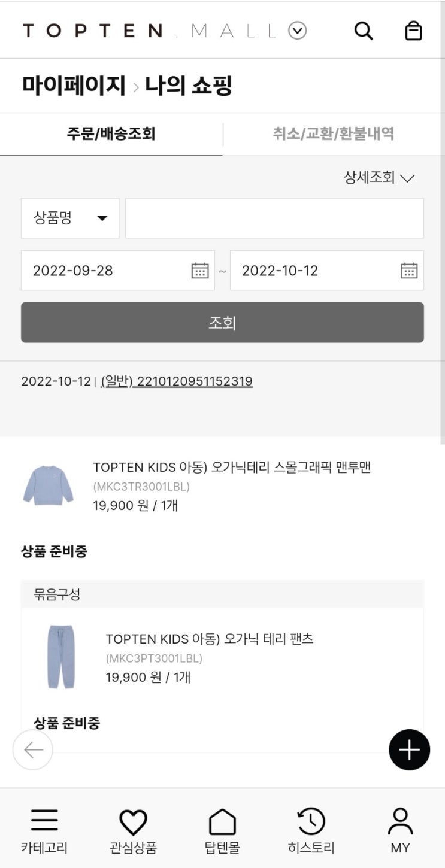Switch to 주문/배송조회 tab
Screen dimensions: 445x868
(111, 134)
